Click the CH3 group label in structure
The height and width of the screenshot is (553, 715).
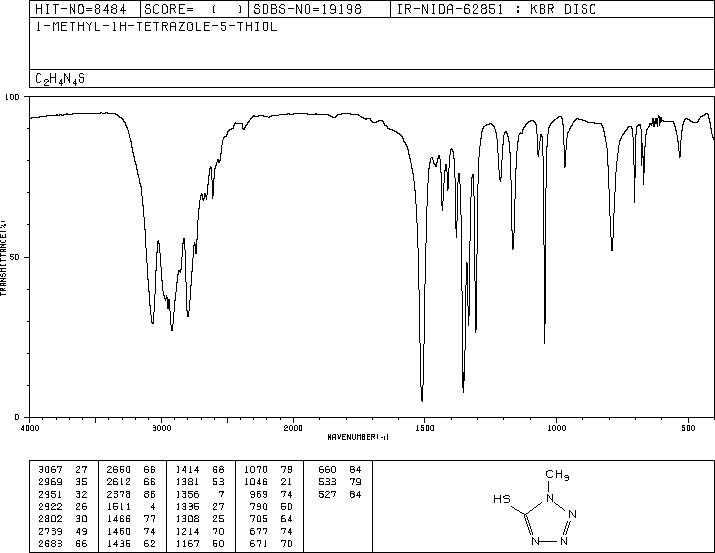pyautogui.click(x=557, y=475)
